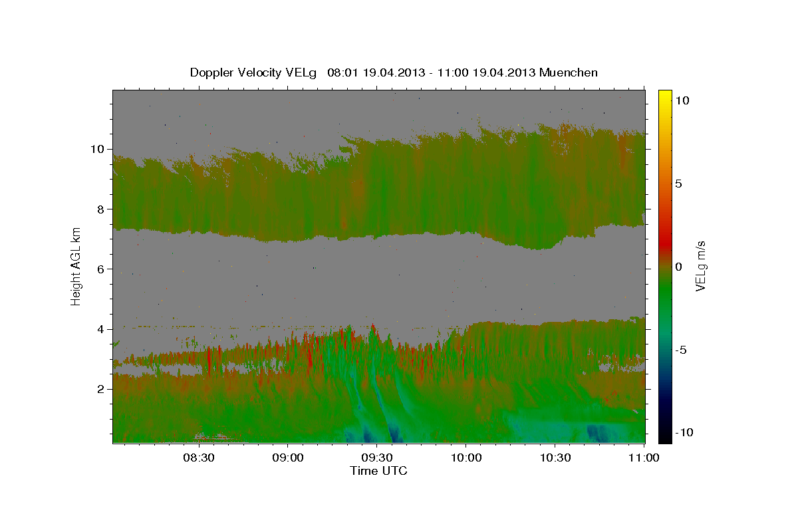798x532 pixels.
Task: Click the colorbar value 0 label
Action: pyautogui.click(x=679, y=267)
